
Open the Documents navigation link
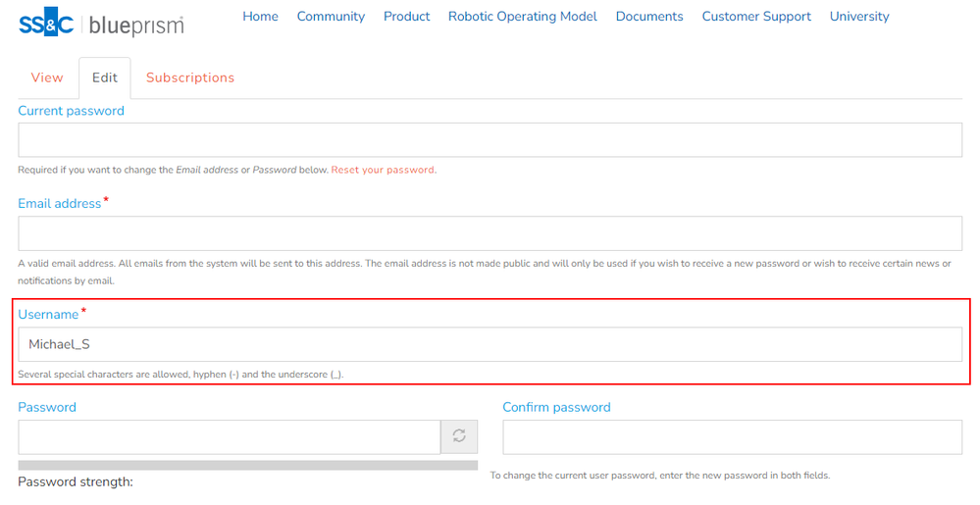649,17
